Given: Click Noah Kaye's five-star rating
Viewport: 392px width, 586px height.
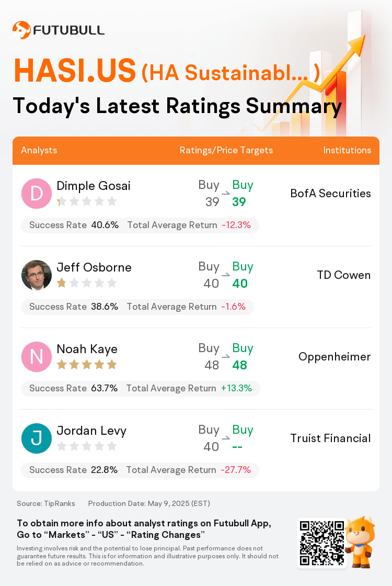Looking at the screenshot, I should (87, 364).
